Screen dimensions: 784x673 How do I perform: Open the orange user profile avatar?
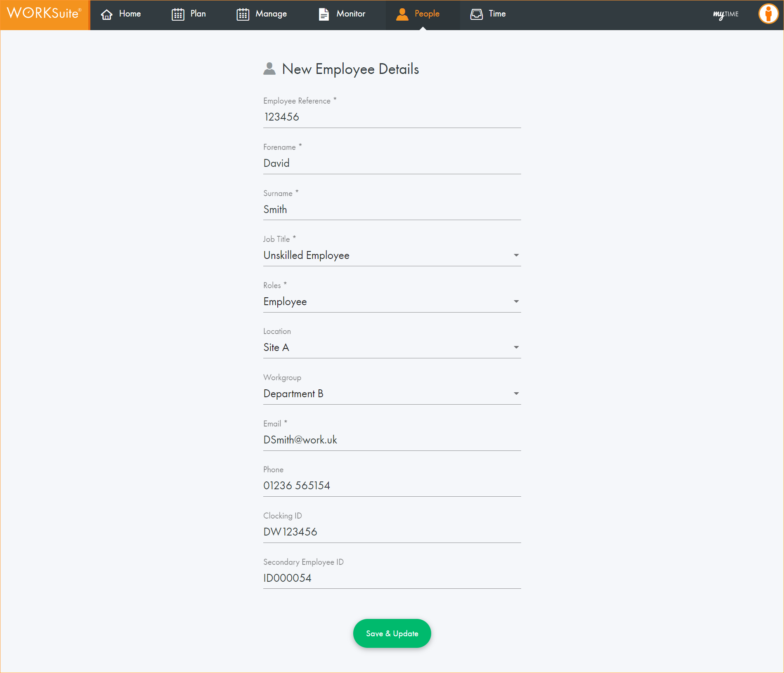pos(768,14)
